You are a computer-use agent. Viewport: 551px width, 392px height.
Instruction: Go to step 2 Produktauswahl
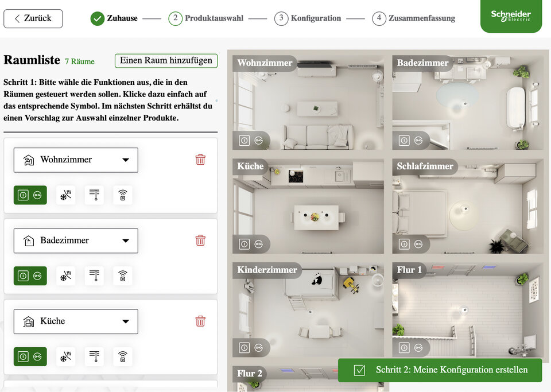[x=206, y=18]
